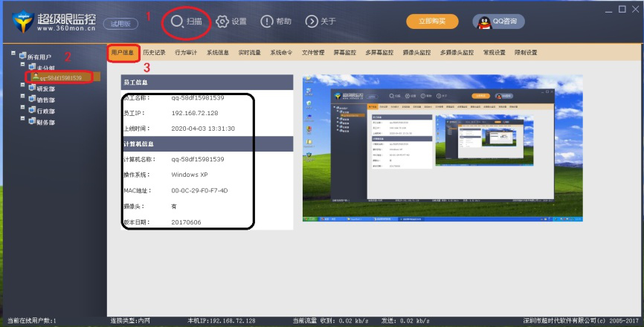Click login time 2020-04-03 13:31:30

tap(203, 129)
